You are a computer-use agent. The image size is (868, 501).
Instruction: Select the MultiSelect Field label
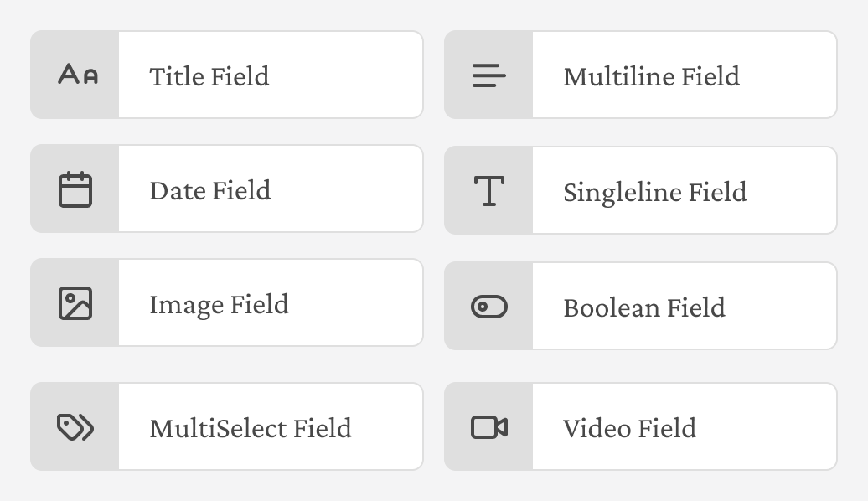click(x=251, y=427)
